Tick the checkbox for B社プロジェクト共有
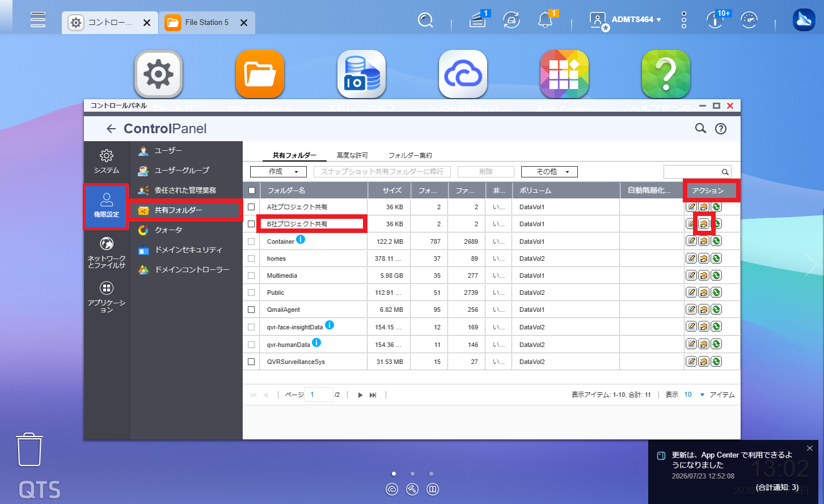This screenshot has width=824, height=504. 251,225
